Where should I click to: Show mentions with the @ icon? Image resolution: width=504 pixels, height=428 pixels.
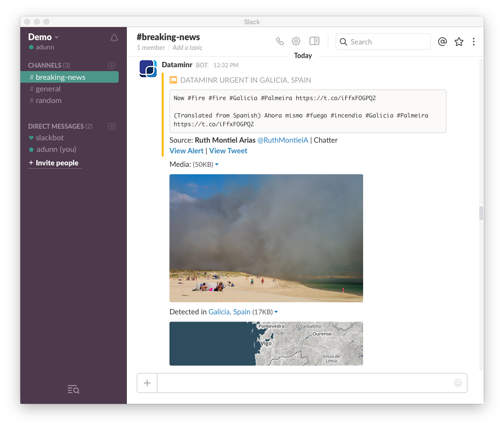(x=443, y=42)
